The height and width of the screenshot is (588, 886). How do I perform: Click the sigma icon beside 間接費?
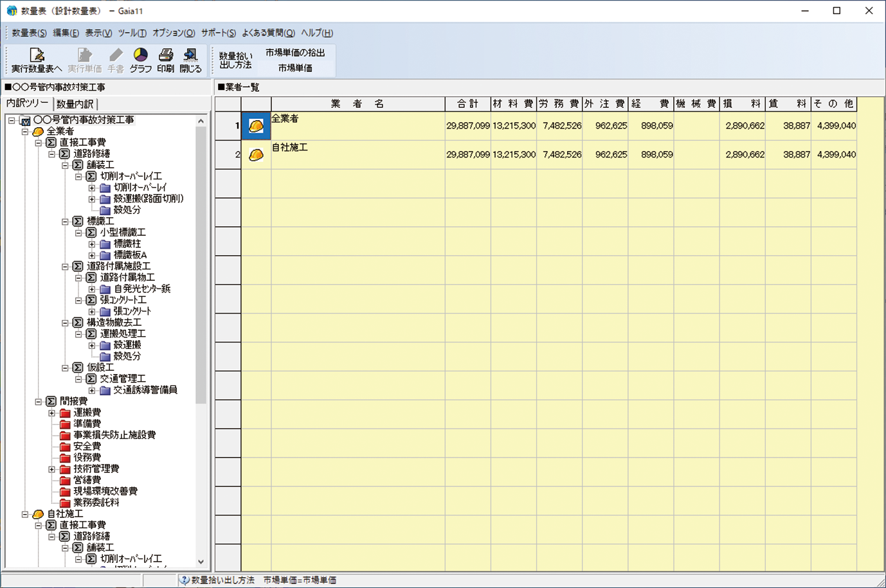[51, 402]
